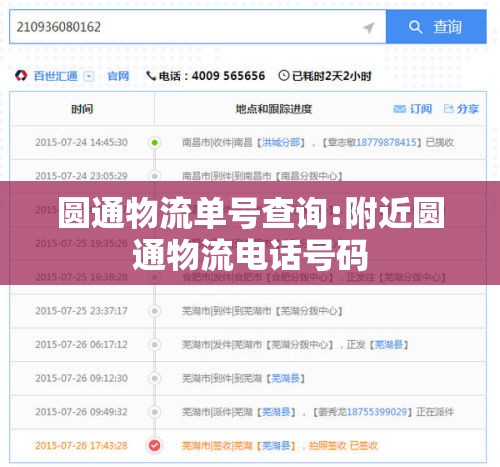
Task: Click timeline dot for 2015-07-26 06:17:12
Action: click(x=154, y=344)
